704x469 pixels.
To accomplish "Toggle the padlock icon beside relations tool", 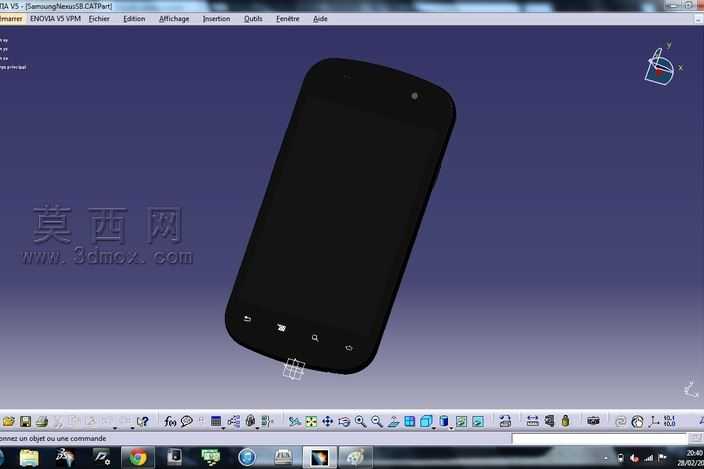I will [251, 421].
